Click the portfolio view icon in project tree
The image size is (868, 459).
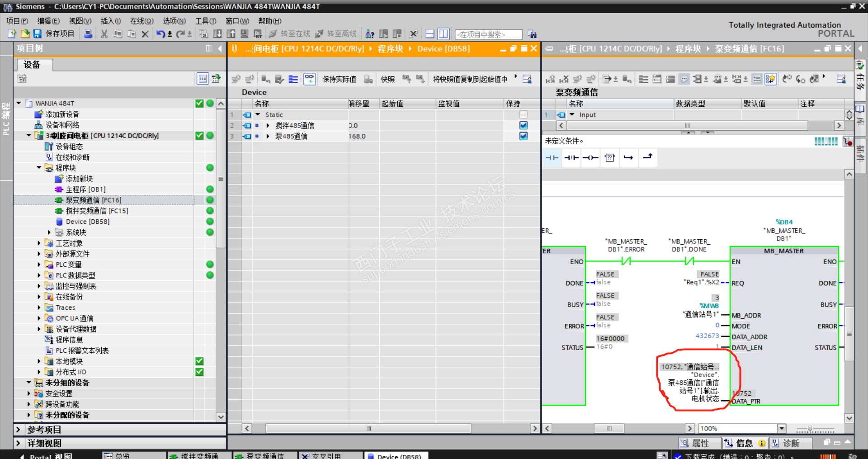pyautogui.click(x=203, y=79)
